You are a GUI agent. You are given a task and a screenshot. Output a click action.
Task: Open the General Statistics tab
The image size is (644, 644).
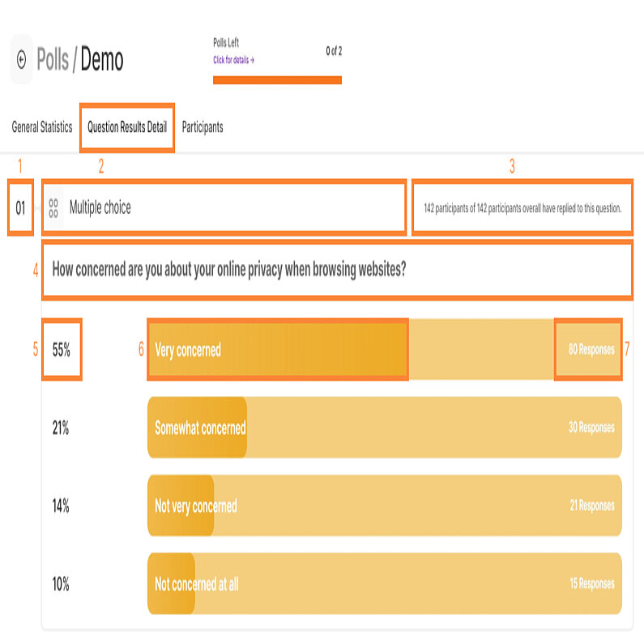tap(42, 127)
